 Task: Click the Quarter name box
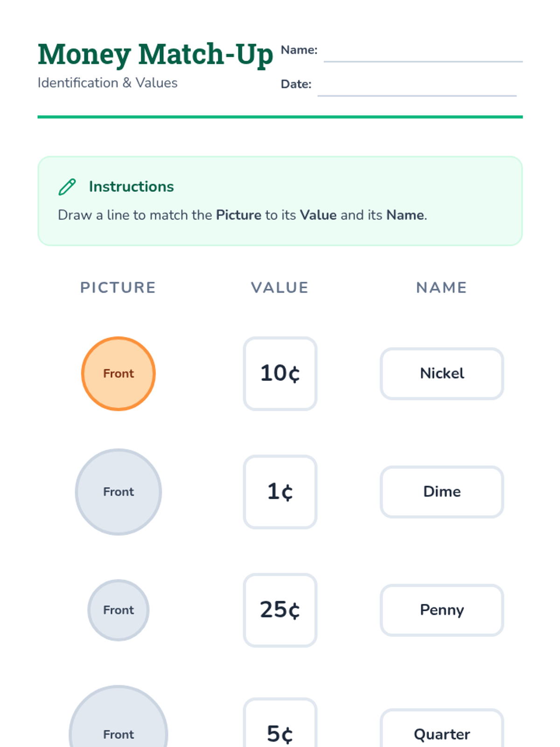click(x=442, y=731)
